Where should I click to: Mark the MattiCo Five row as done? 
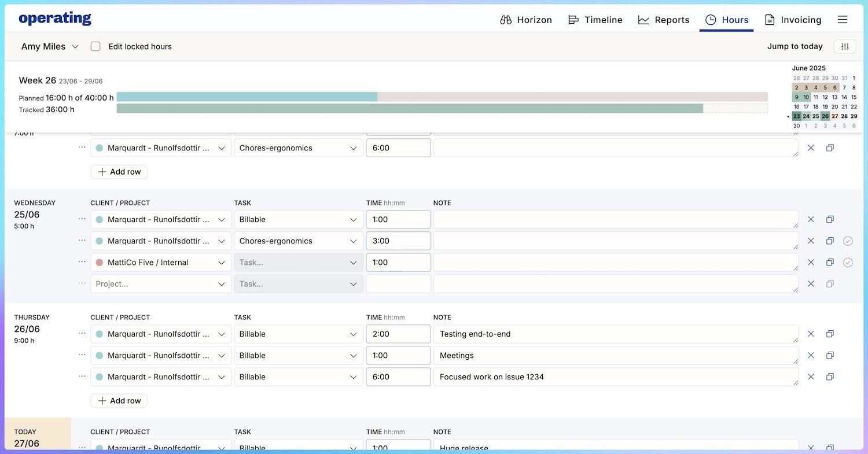point(848,263)
